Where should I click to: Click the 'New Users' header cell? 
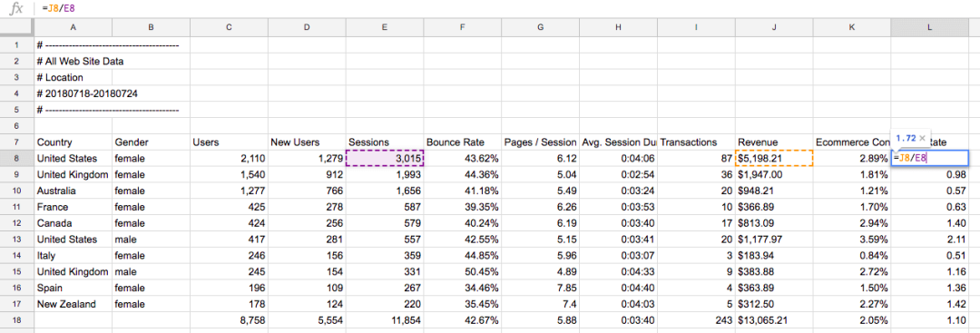click(x=307, y=142)
